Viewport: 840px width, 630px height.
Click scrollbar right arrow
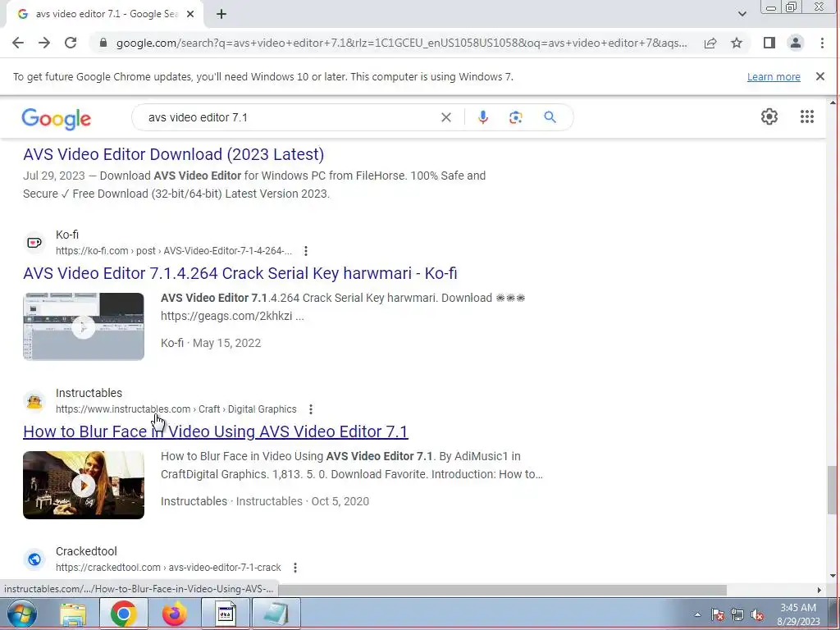coord(819,590)
